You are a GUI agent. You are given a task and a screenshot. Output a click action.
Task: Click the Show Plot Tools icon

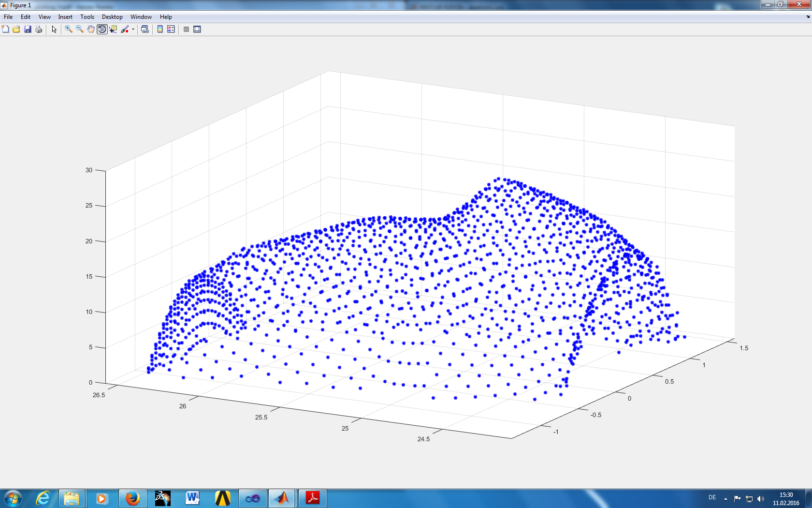197,30
